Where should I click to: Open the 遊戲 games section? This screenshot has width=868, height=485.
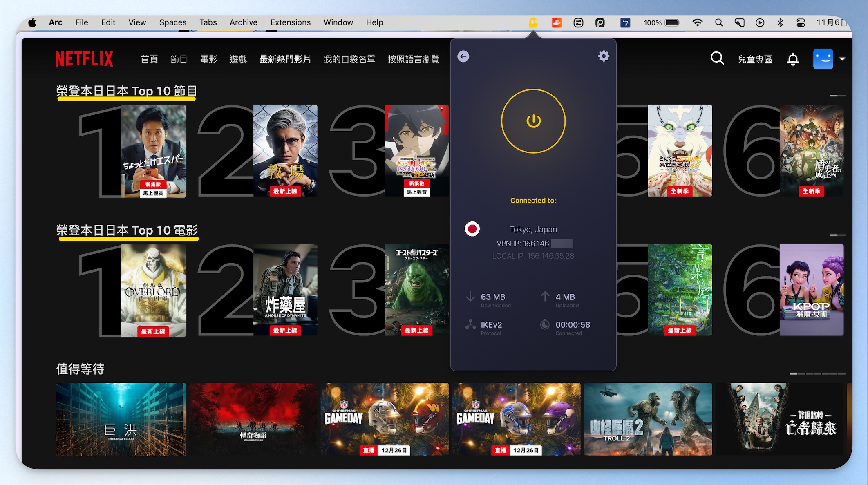click(238, 59)
